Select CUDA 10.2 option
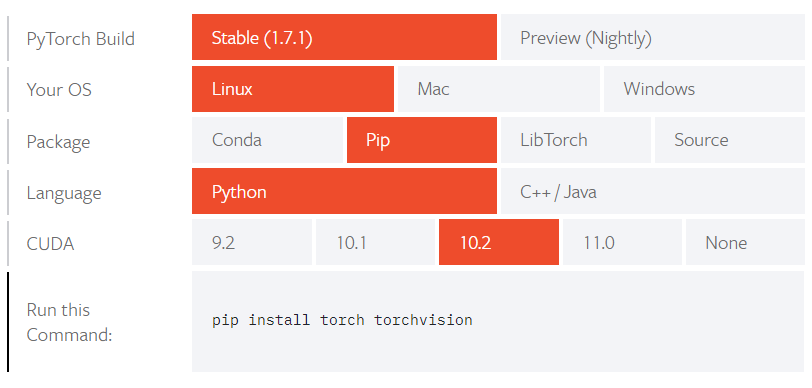The image size is (812, 388). click(499, 242)
